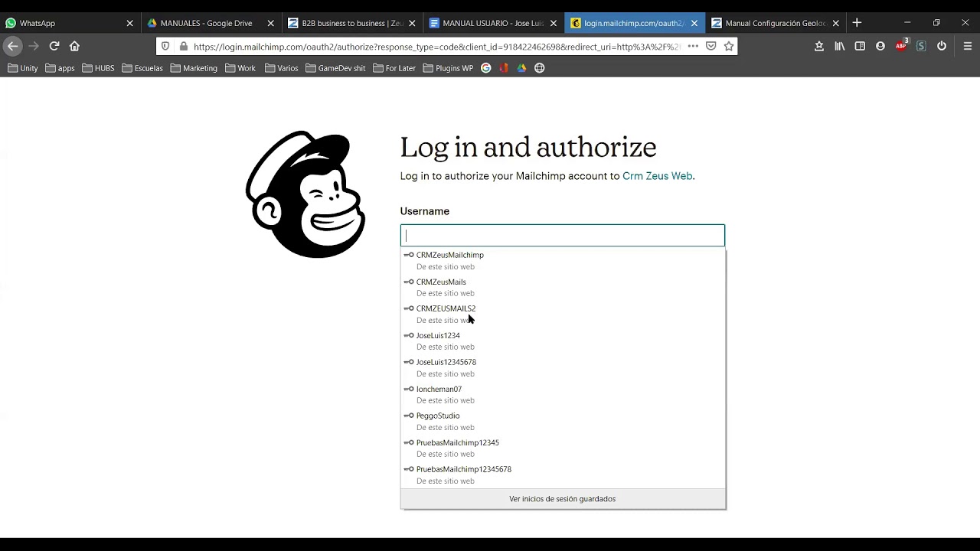Choose saved login PruebasMailchimp12345678
Screen dimensions: 980x551
[563, 474]
